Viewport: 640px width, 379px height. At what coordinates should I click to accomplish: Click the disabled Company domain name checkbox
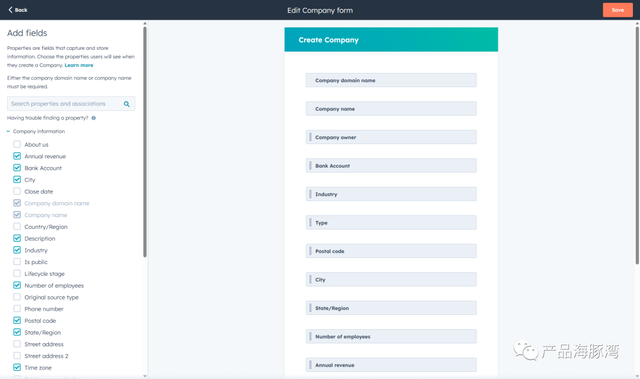point(17,203)
